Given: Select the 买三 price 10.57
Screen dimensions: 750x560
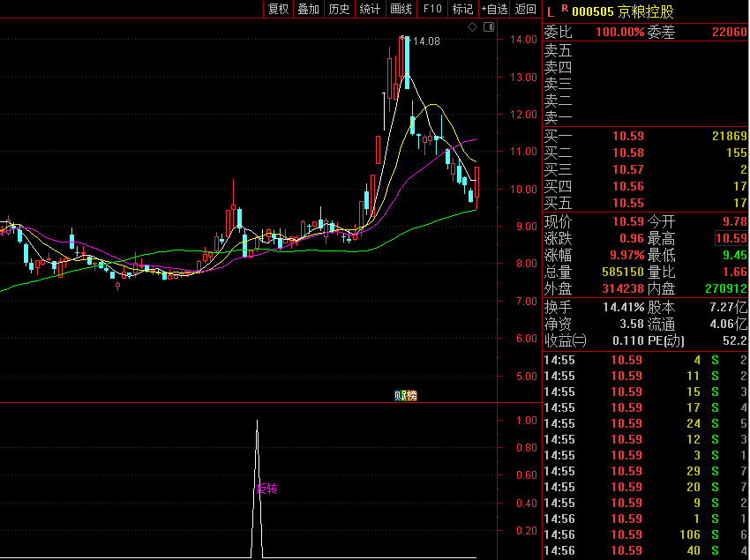Looking at the screenshot, I should (x=628, y=170).
